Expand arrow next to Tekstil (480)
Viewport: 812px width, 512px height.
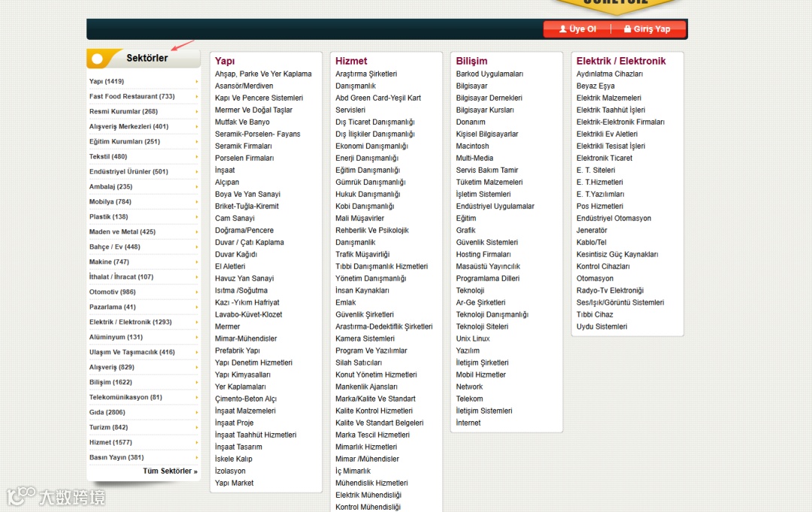point(197,157)
